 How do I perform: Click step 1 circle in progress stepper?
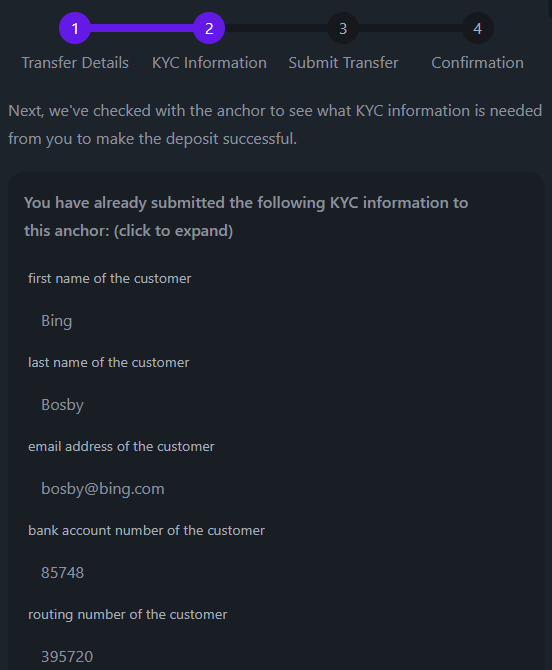tap(75, 28)
